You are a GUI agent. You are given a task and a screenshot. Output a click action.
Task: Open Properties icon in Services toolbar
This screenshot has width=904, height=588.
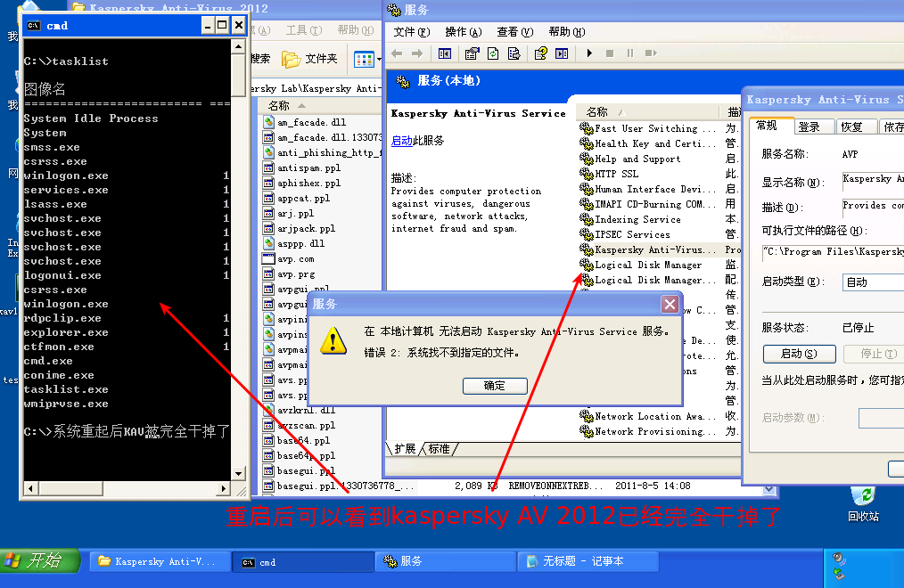click(x=473, y=53)
